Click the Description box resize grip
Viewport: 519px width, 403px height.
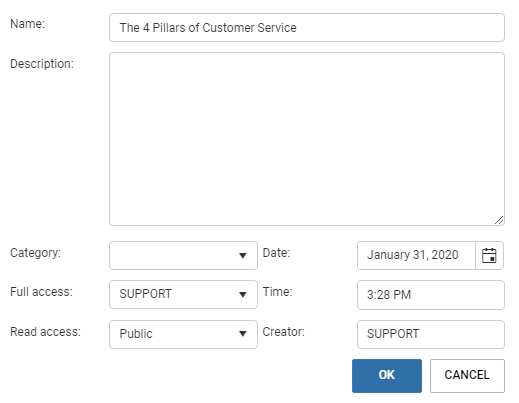499,220
